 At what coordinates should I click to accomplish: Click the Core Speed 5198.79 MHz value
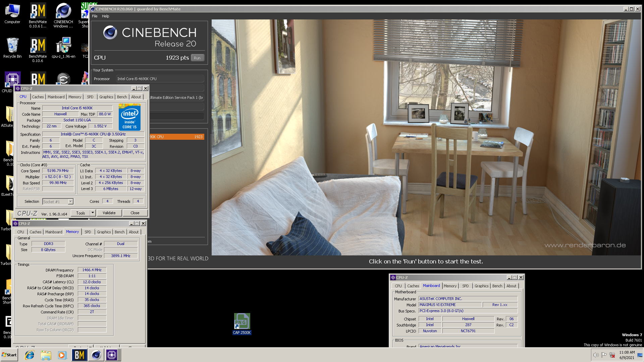tap(58, 171)
